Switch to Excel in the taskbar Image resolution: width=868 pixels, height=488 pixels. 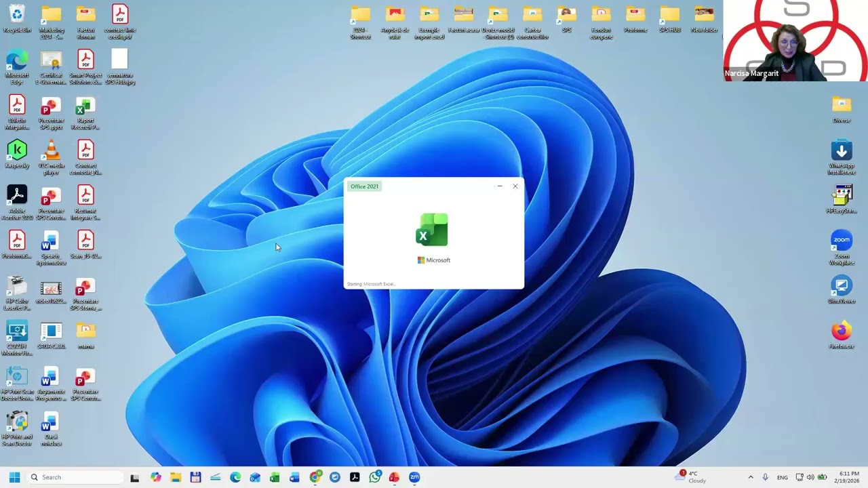(275, 477)
